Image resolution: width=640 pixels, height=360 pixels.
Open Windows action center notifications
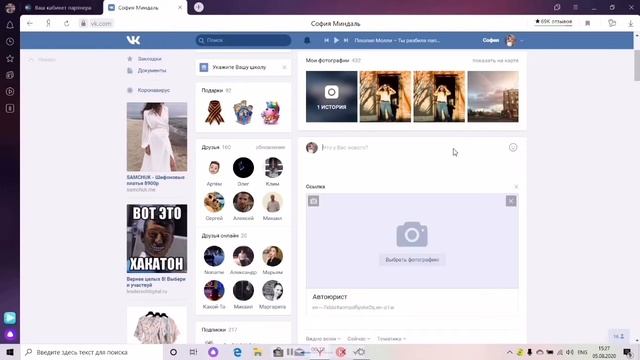627,352
